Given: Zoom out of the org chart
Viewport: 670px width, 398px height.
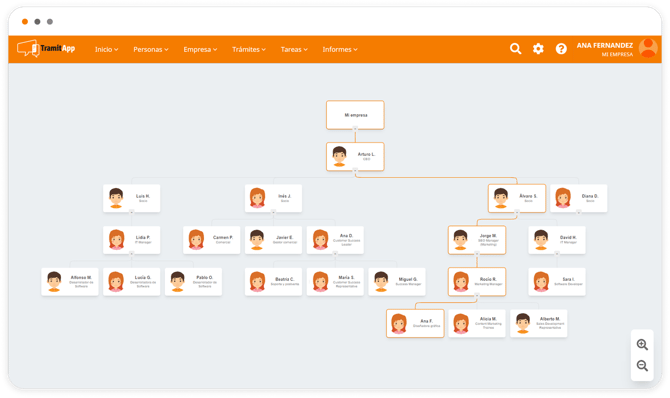Looking at the screenshot, I should point(642,366).
